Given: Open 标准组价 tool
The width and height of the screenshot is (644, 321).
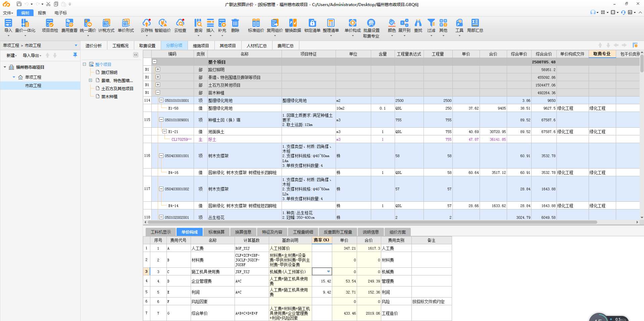Looking at the screenshot, I should tap(256, 26).
